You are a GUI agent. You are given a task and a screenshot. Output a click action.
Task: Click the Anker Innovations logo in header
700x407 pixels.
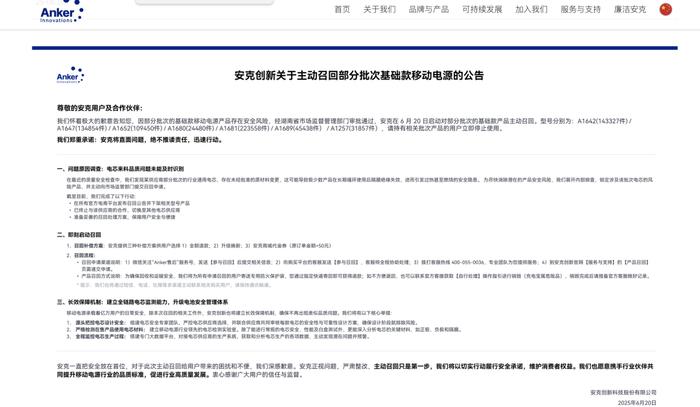click(x=62, y=12)
